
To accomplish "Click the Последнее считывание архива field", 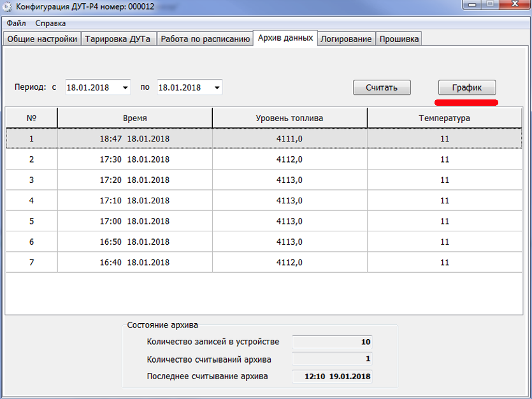I will click(332, 376).
